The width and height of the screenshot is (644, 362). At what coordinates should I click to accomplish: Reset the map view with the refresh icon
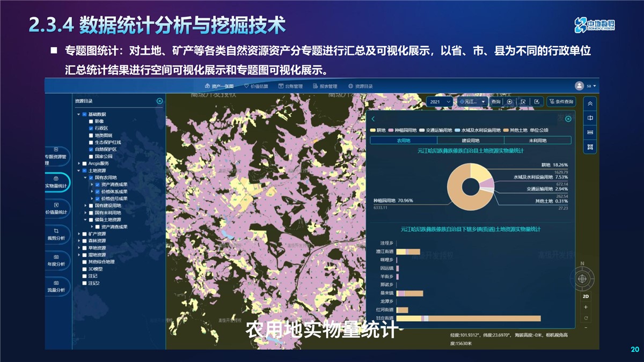[586, 318]
